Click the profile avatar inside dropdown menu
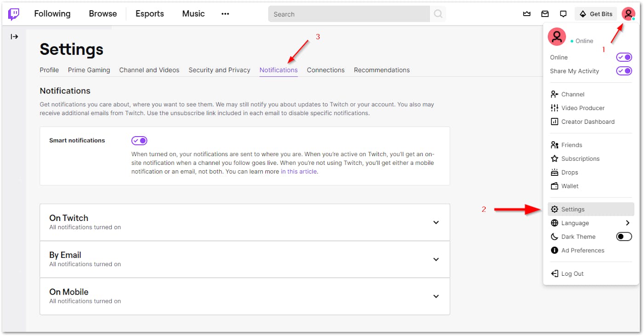Image resolution: width=644 pixels, height=336 pixels. click(x=557, y=36)
